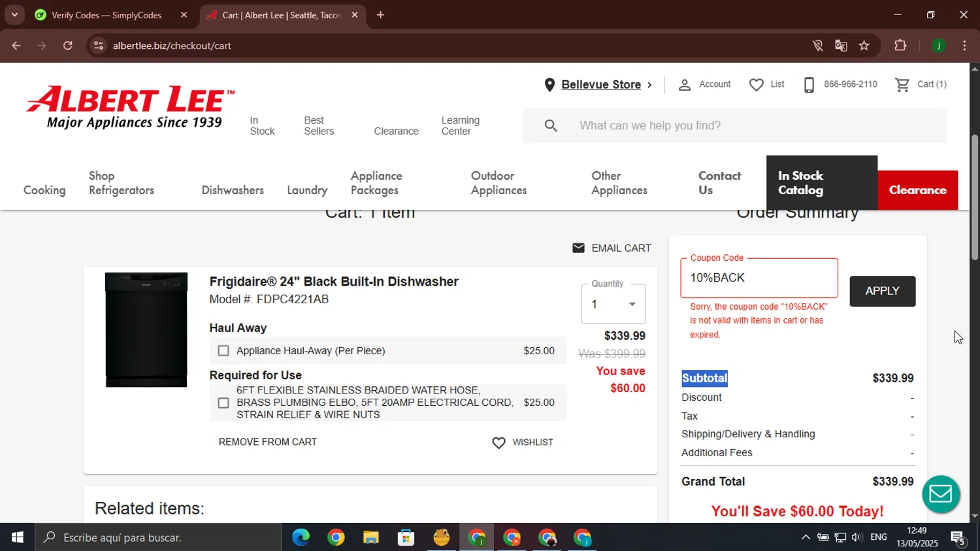Screen dimensions: 980x551
Task: Click the search magnifier icon
Action: click(x=551, y=125)
